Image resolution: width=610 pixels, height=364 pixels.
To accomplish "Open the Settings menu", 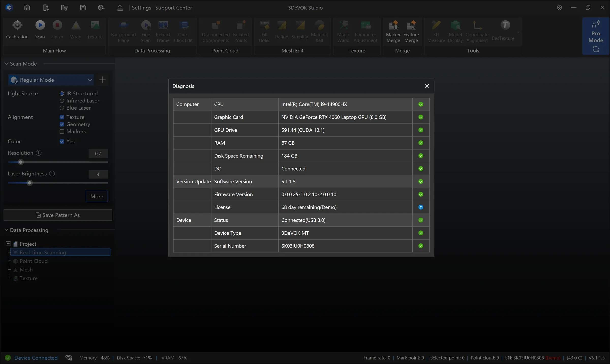I will (x=141, y=8).
